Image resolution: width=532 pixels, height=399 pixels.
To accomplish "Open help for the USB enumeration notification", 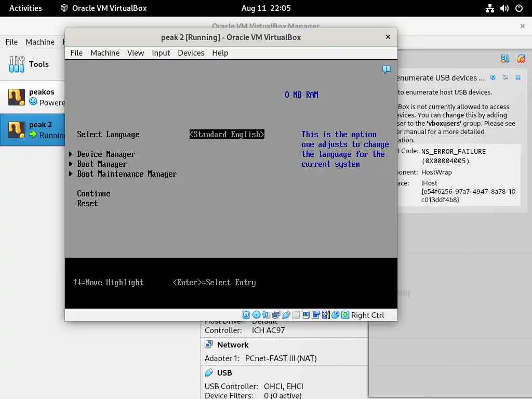I will click(x=493, y=77).
